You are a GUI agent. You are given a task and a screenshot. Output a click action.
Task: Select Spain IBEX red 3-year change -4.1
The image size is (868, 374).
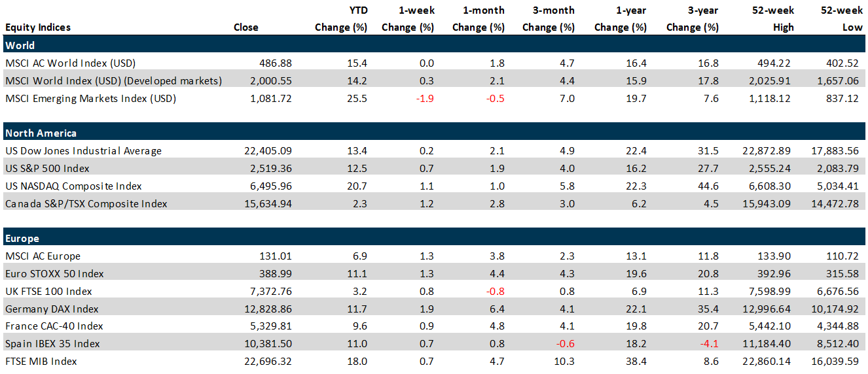coord(708,344)
